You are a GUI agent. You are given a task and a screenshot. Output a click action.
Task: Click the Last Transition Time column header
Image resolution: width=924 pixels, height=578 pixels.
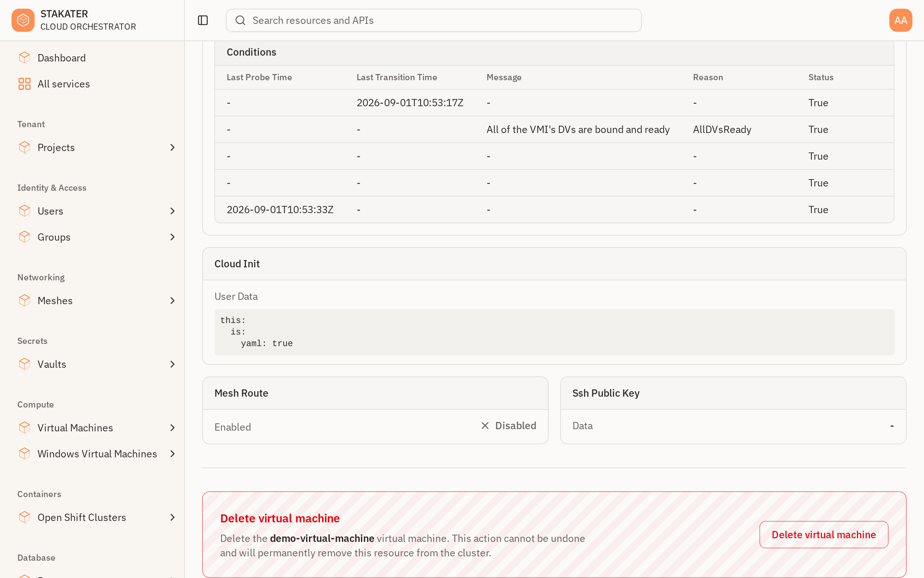click(397, 77)
